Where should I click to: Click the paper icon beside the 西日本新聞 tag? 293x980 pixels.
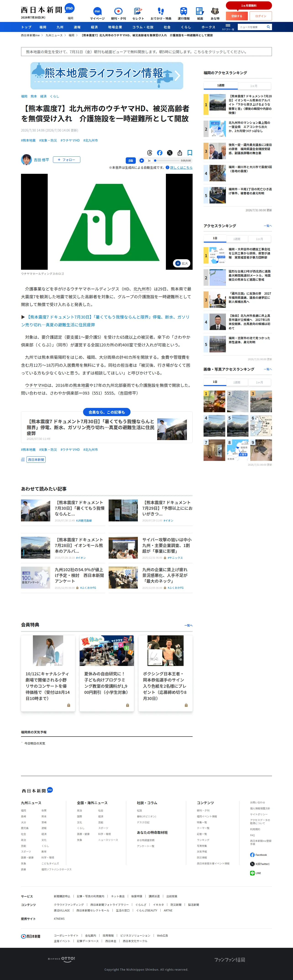(23, 460)
